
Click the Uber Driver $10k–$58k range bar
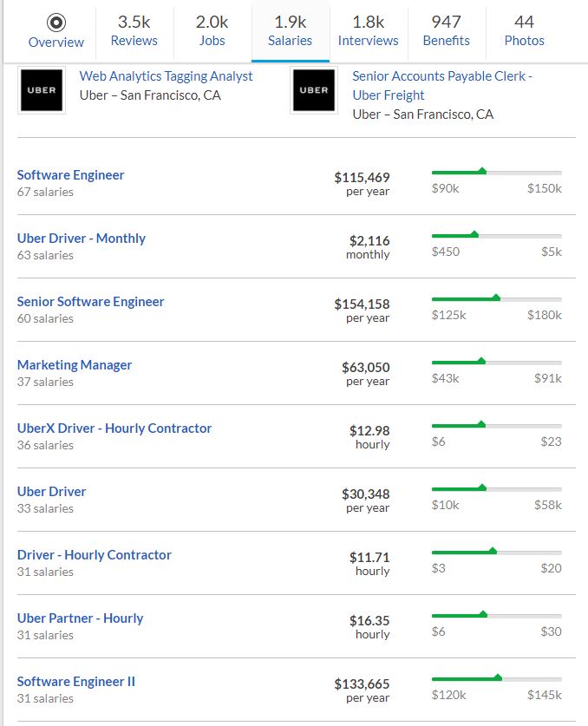pyautogui.click(x=496, y=489)
